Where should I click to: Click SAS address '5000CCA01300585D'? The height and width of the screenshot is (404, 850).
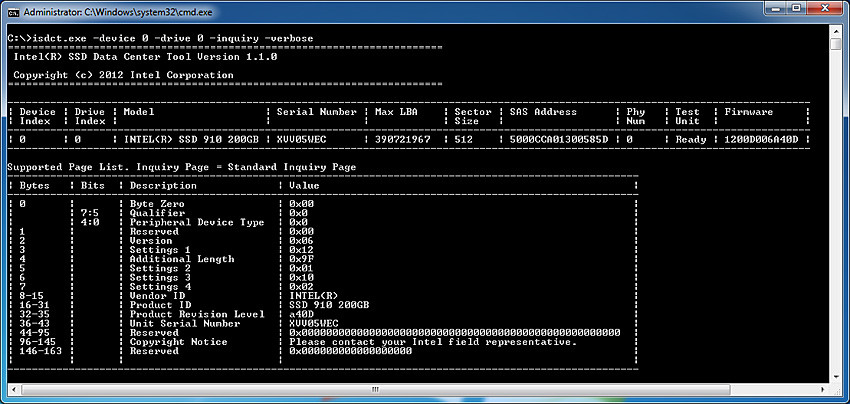tap(559, 139)
